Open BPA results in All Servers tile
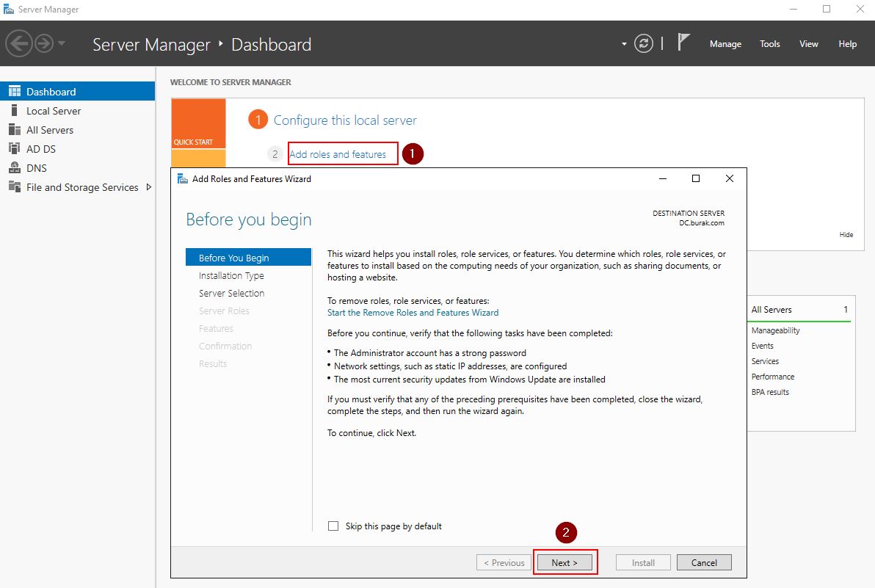The height and width of the screenshot is (588, 875). [770, 392]
